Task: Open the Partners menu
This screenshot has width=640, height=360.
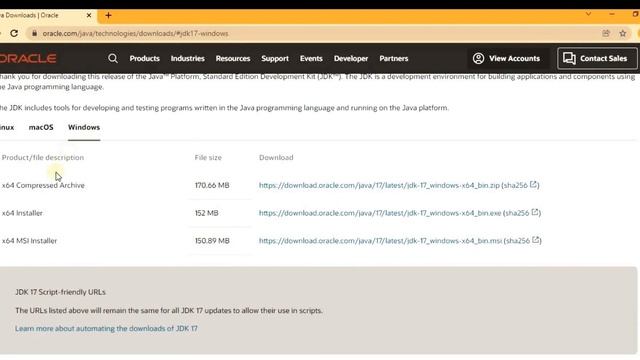Action: coord(393,58)
